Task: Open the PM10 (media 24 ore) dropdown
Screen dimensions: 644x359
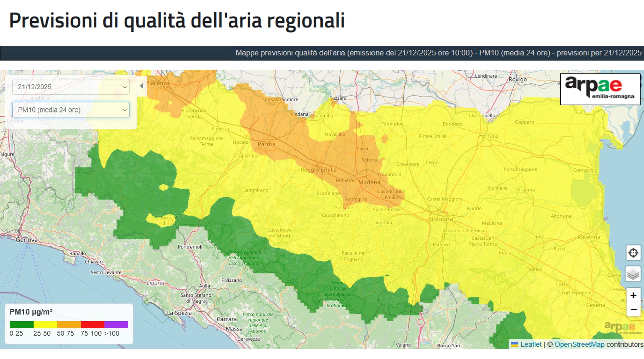Action: [x=71, y=110]
